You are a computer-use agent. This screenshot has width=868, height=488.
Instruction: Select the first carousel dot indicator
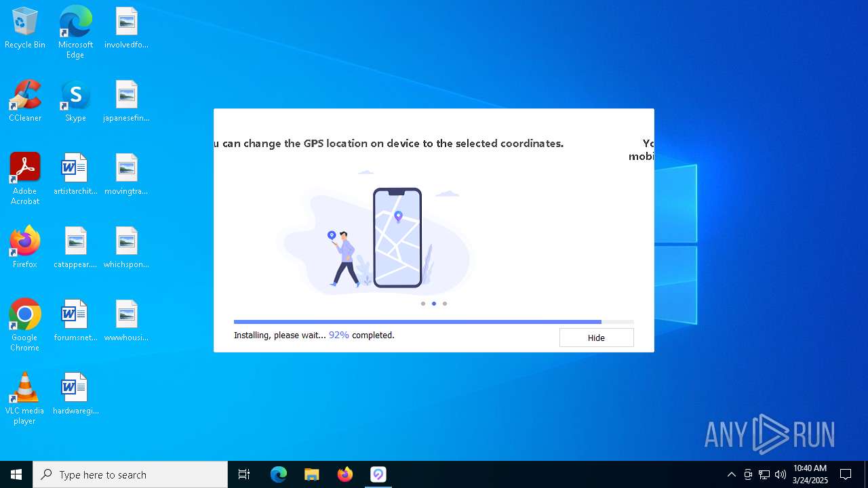(423, 304)
